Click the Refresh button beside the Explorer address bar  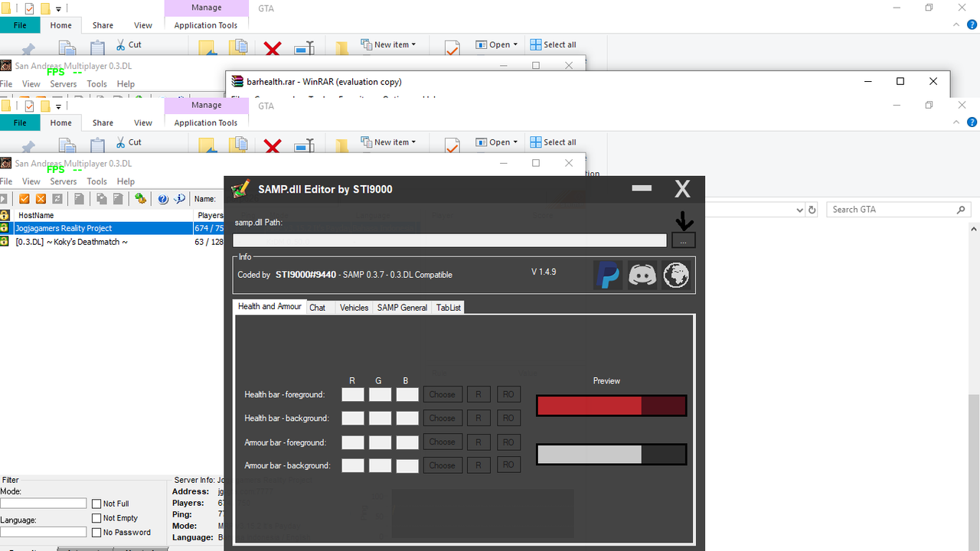[812, 210]
